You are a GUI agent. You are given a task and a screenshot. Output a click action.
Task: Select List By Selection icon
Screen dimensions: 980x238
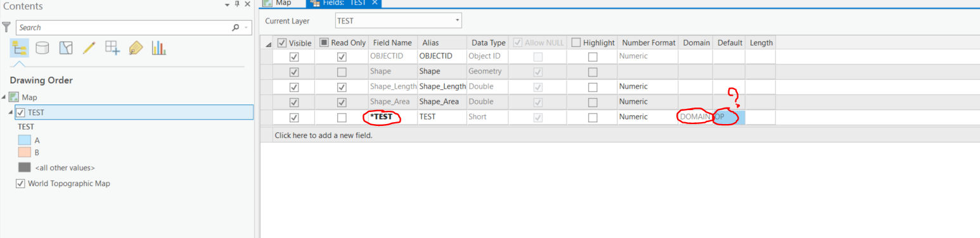point(66,47)
